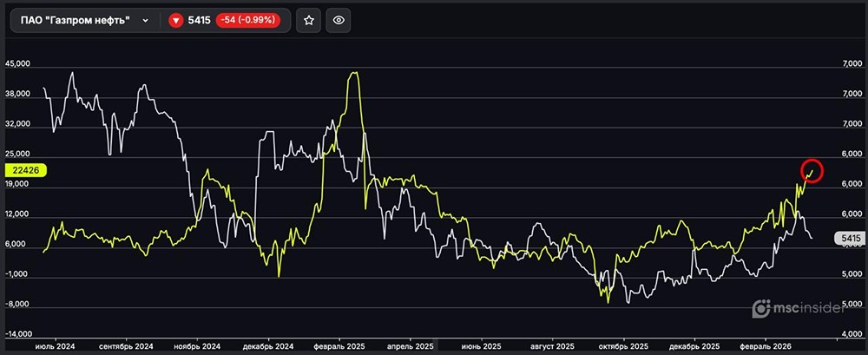
Task: Select the yellow 22426 left-axis value label
Action: point(23,170)
